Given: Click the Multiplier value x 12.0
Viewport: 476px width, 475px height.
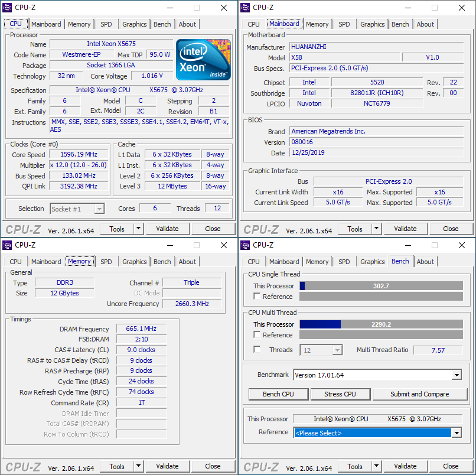Looking at the screenshot, I should (x=79, y=165).
